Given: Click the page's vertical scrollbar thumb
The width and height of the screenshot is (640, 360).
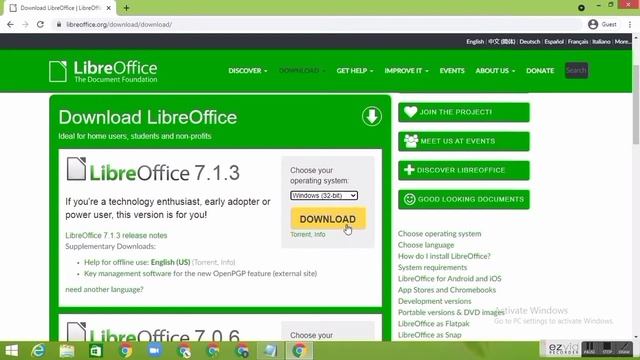Looking at the screenshot, I should point(636,104).
